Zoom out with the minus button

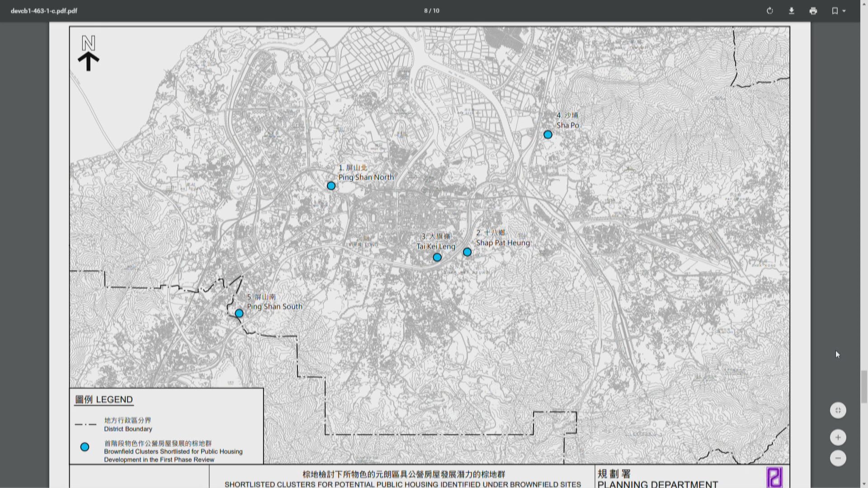pos(838,458)
